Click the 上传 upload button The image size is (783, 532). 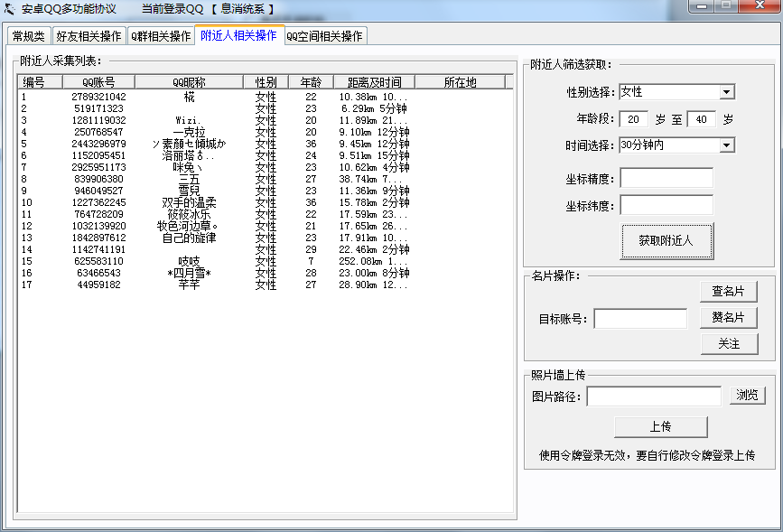point(661,426)
